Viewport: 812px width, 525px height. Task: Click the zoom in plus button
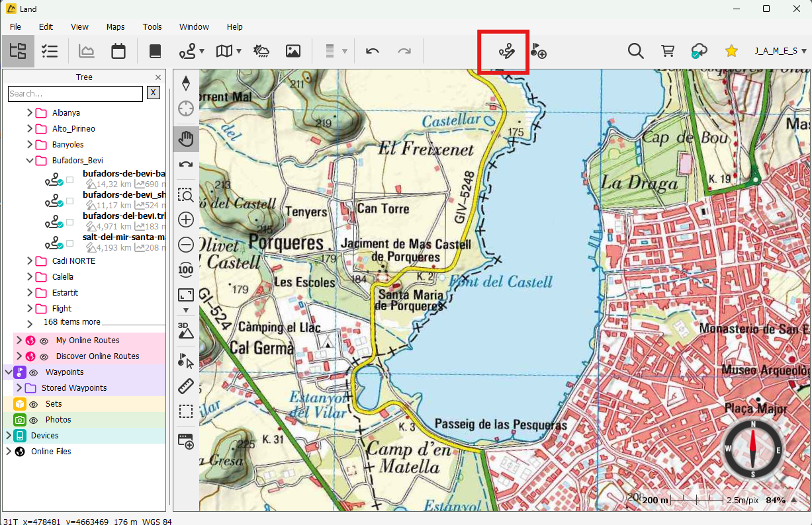[186, 220]
